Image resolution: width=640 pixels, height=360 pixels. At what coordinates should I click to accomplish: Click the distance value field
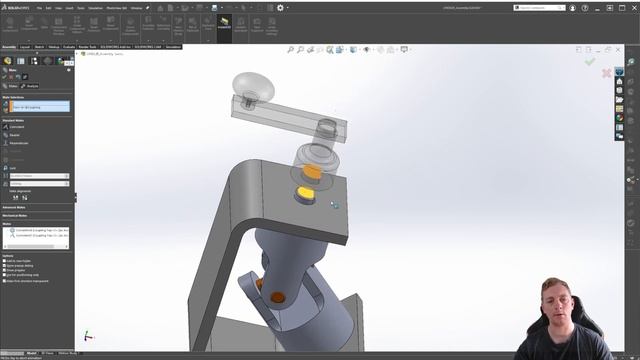pos(40,176)
